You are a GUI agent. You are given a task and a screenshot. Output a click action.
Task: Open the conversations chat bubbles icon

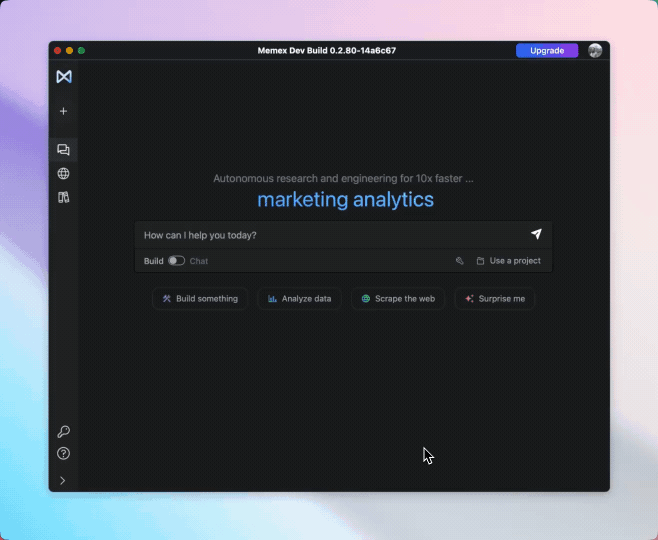tap(63, 150)
